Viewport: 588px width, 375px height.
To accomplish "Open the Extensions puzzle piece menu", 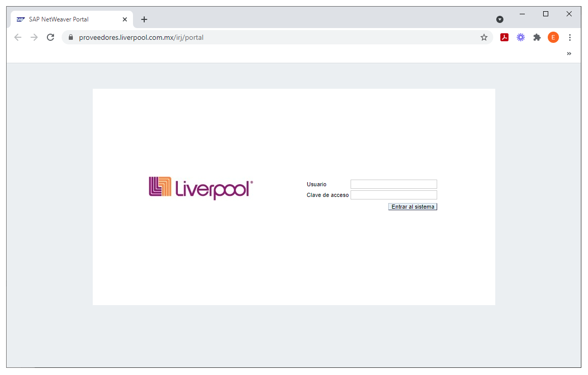I will (x=537, y=37).
